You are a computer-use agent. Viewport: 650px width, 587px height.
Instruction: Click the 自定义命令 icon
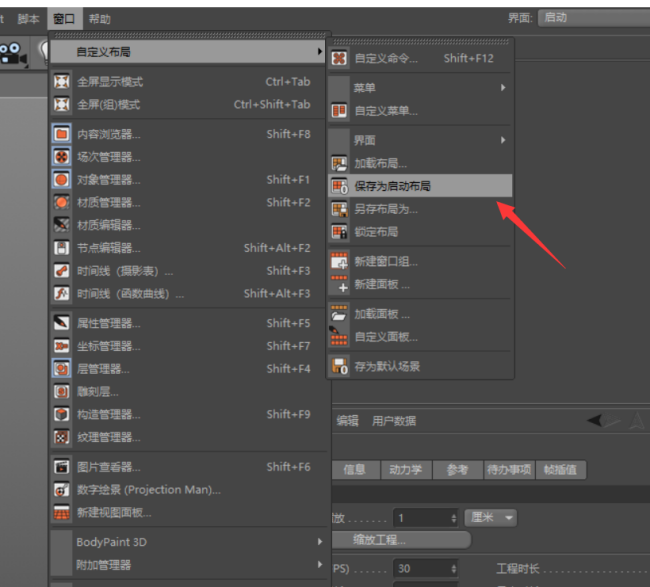pos(339,58)
